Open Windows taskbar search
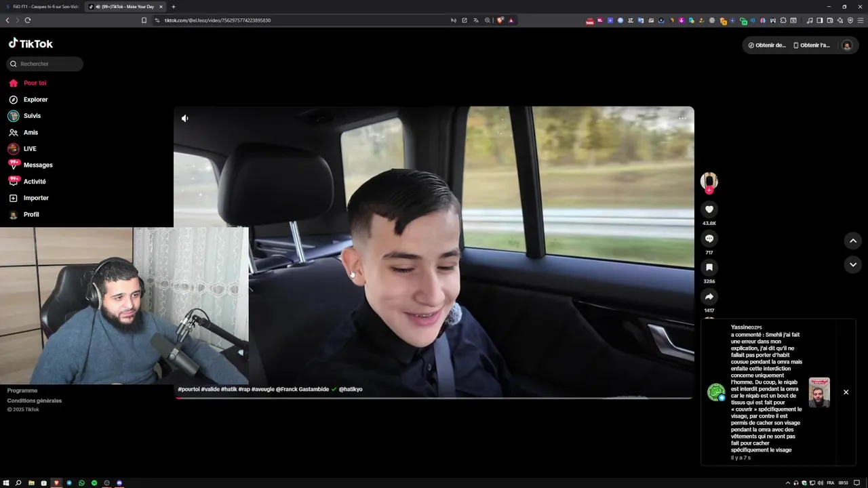Image resolution: width=868 pixels, height=488 pixels. pyautogui.click(x=18, y=483)
